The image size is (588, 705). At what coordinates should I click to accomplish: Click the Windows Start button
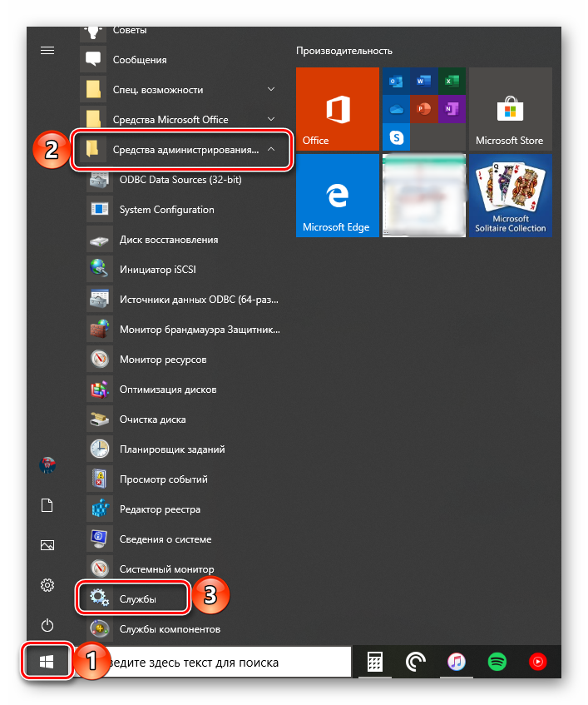[x=47, y=662]
